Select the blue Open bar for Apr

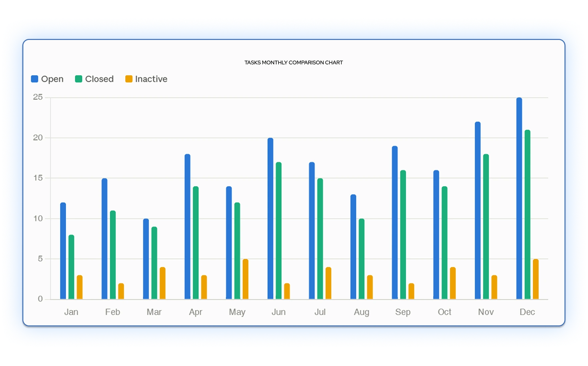coord(188,227)
